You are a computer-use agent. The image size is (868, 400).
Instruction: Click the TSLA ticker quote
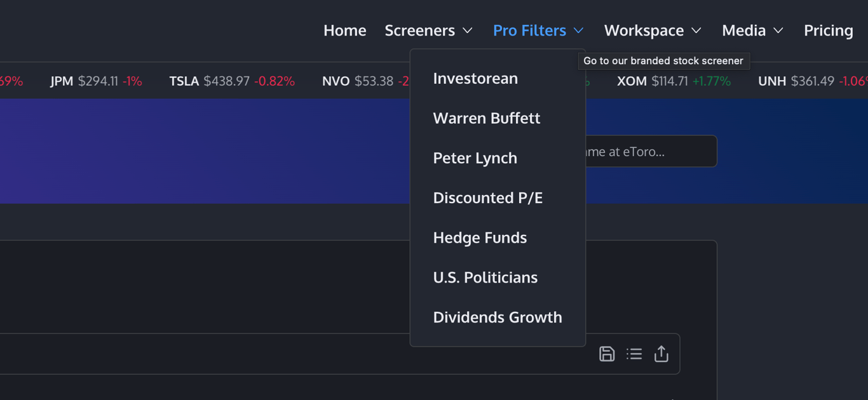coord(231,81)
